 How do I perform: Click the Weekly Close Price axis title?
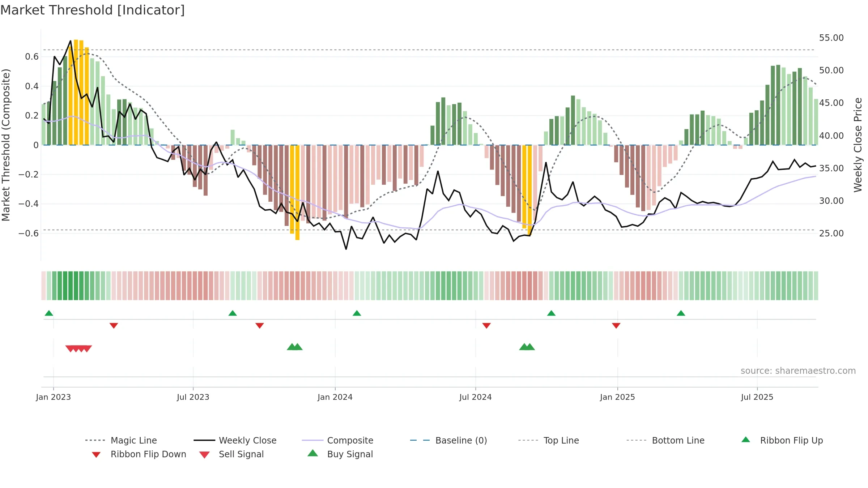[x=858, y=145]
